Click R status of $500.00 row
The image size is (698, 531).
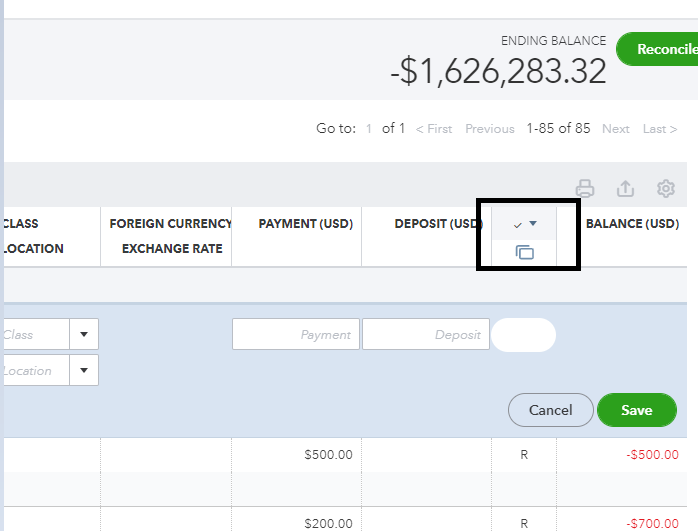524,455
